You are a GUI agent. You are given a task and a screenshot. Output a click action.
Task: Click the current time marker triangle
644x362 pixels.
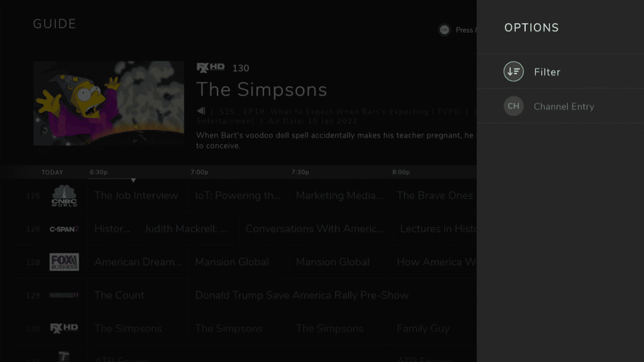tap(133, 180)
